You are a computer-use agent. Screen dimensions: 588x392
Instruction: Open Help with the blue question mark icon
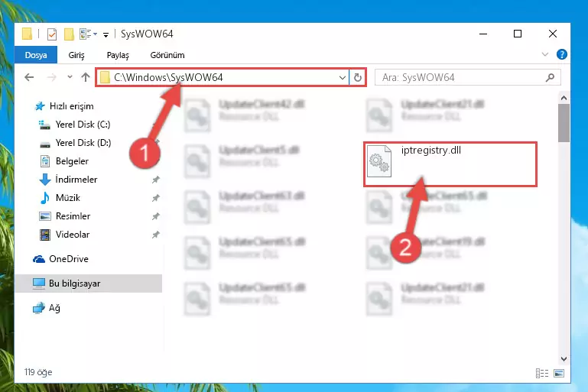tap(562, 54)
